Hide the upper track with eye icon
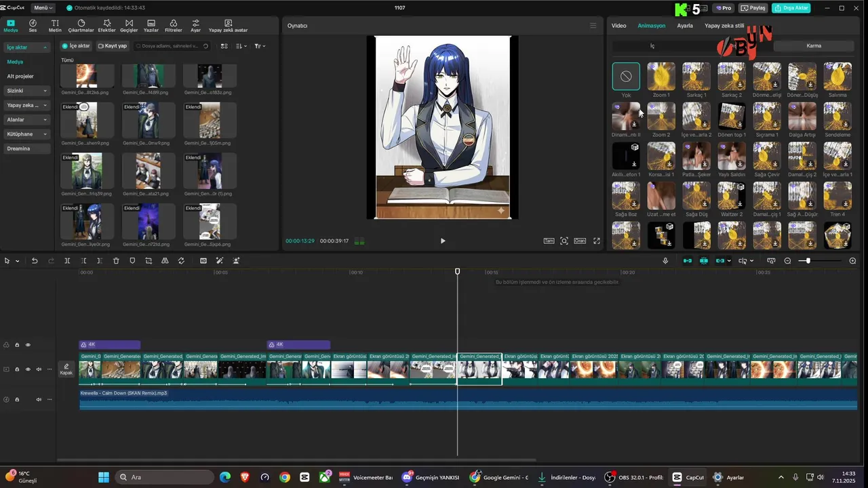Screen dimensions: 868x488 pyautogui.click(x=28, y=345)
